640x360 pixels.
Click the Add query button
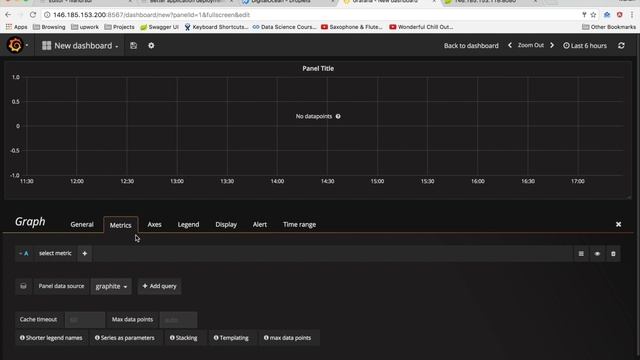(x=159, y=286)
